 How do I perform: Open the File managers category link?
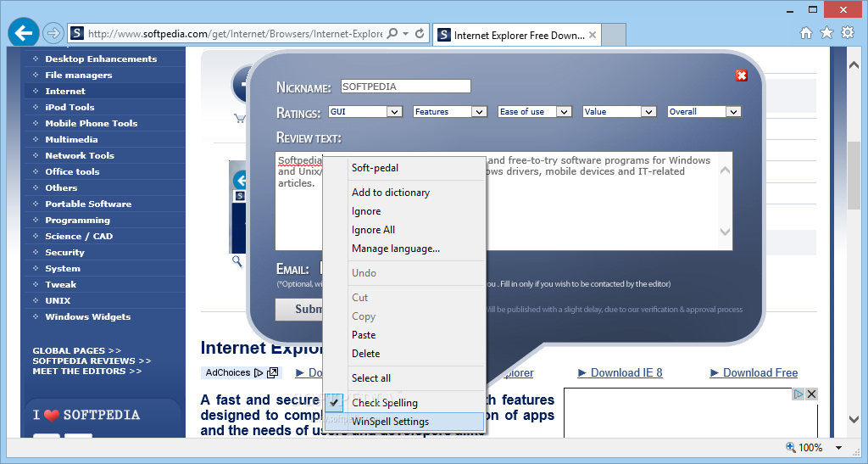click(79, 75)
